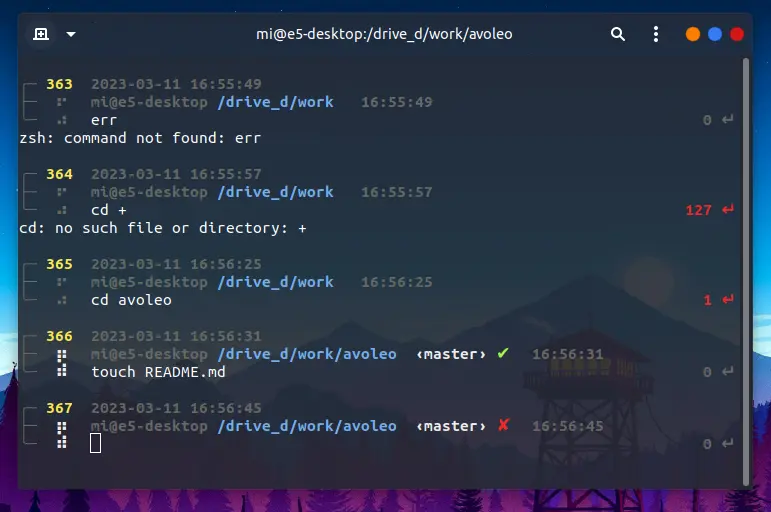Maximize with the blue window button
This screenshot has width=771, height=512.
(715, 34)
